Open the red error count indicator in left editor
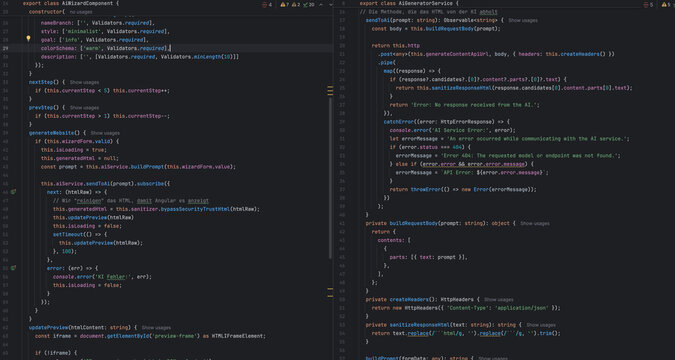 267,4
